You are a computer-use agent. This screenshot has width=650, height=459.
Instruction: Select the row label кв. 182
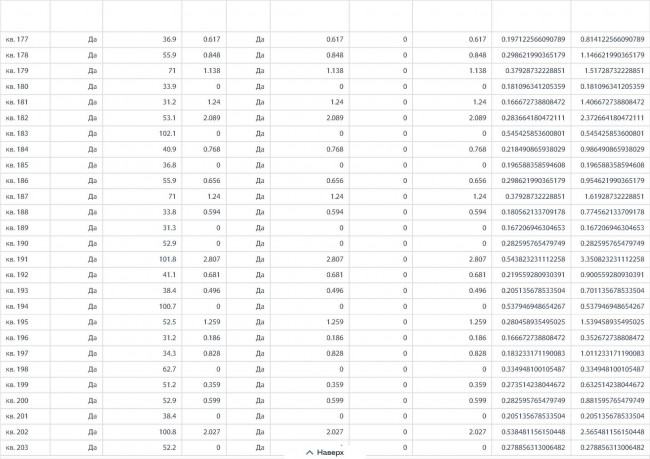tap(17, 118)
